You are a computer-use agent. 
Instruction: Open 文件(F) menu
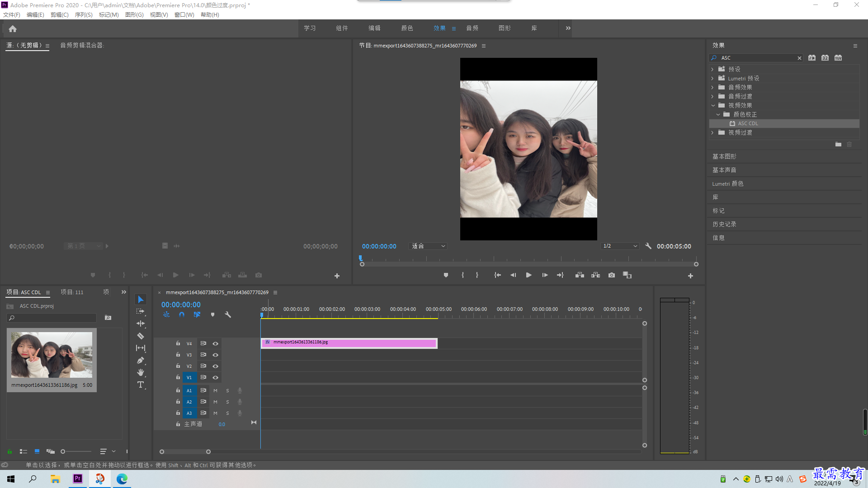click(x=12, y=14)
